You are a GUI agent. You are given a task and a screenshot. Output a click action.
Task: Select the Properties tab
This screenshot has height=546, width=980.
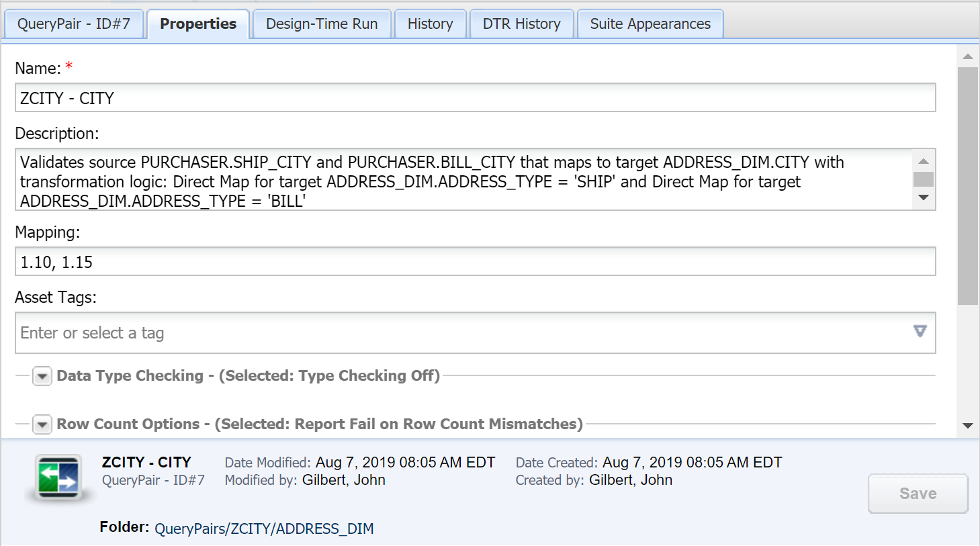[x=198, y=24]
